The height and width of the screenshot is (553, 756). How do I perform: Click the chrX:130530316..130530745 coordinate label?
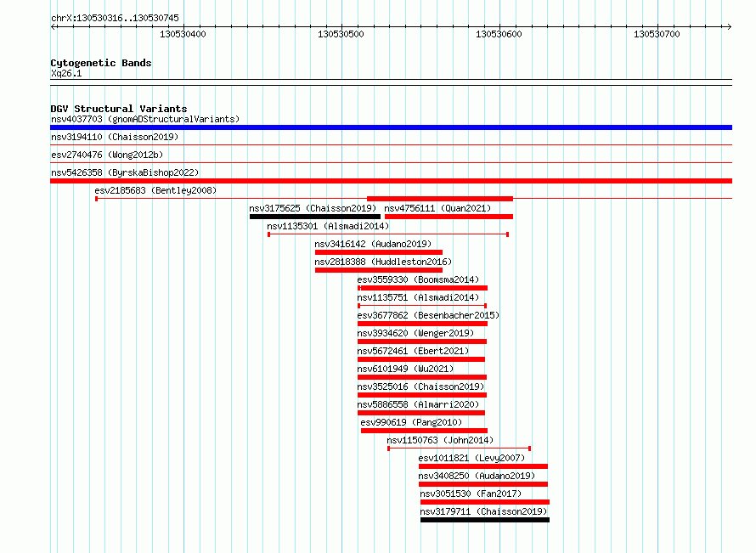point(115,19)
